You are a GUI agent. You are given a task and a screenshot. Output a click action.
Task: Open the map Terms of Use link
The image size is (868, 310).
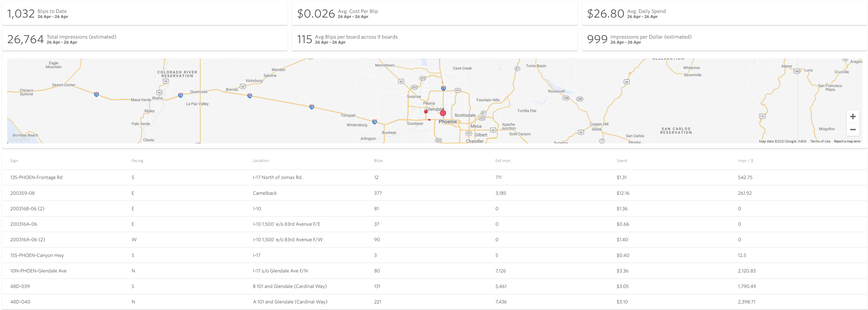point(820,141)
